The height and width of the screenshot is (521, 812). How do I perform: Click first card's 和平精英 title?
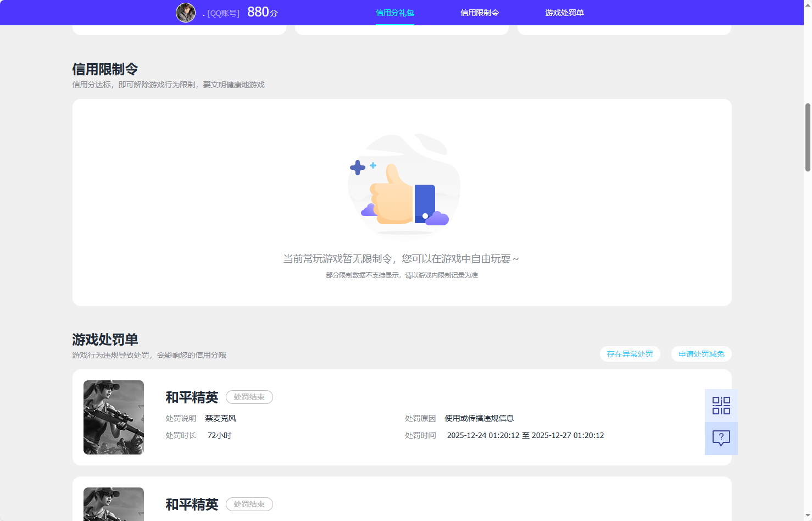(192, 397)
